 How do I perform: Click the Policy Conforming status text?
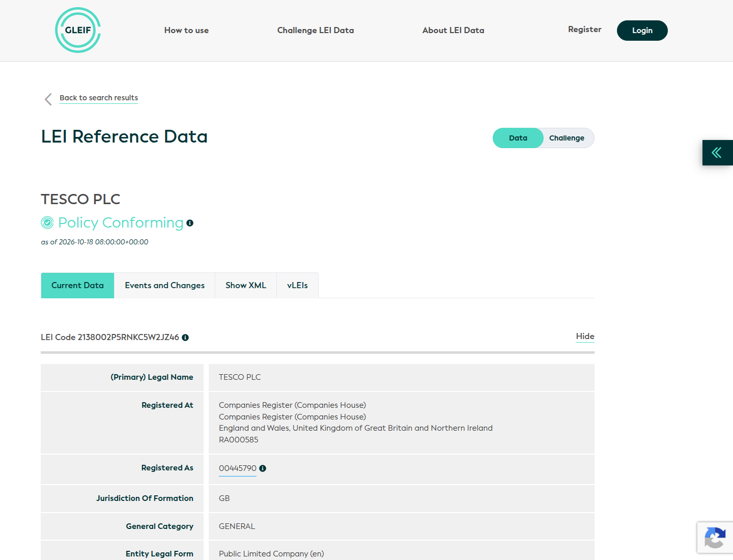click(x=121, y=222)
